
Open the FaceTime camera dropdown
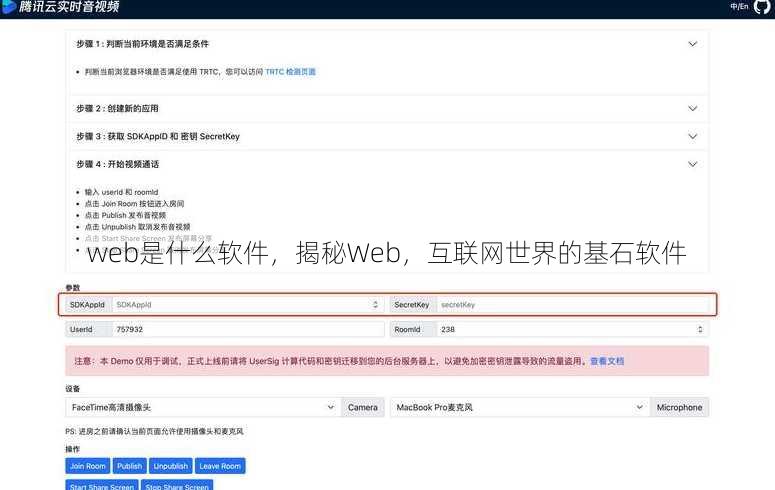[x=203, y=407]
